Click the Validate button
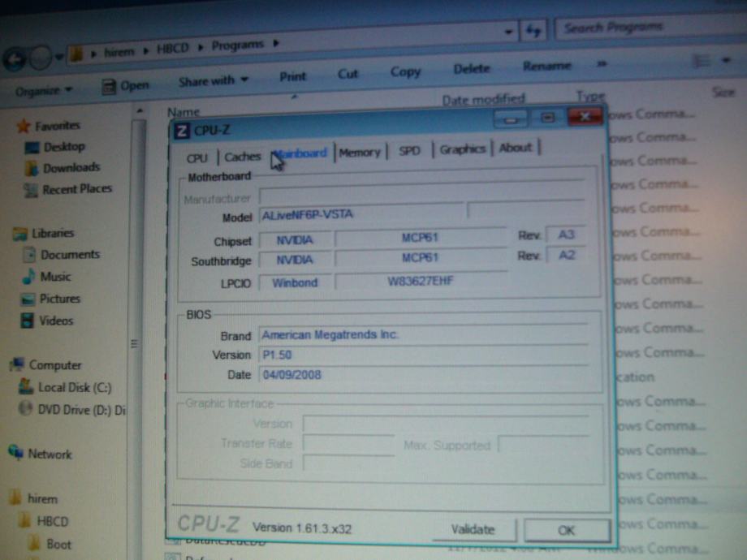747x560 pixels. click(x=473, y=529)
